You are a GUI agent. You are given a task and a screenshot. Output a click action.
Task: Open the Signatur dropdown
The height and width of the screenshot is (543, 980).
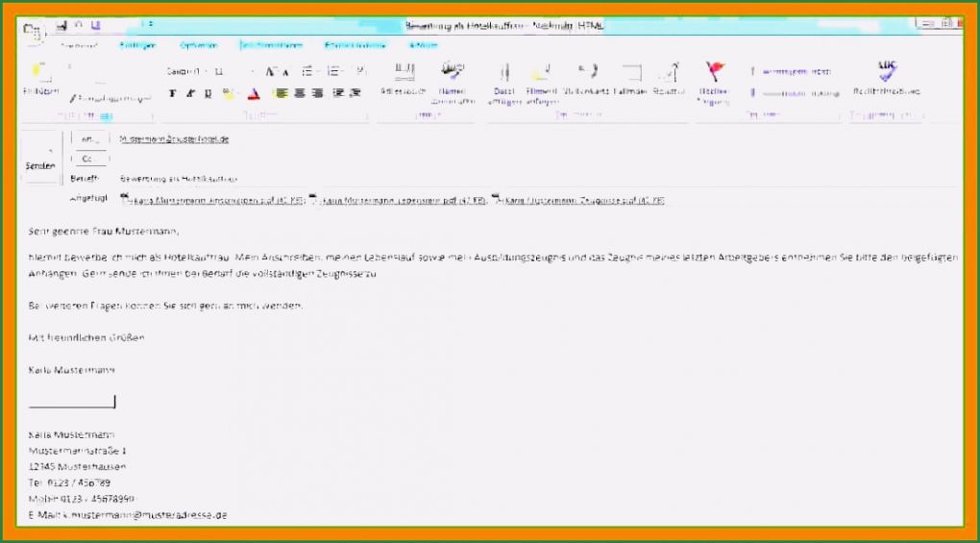670,75
